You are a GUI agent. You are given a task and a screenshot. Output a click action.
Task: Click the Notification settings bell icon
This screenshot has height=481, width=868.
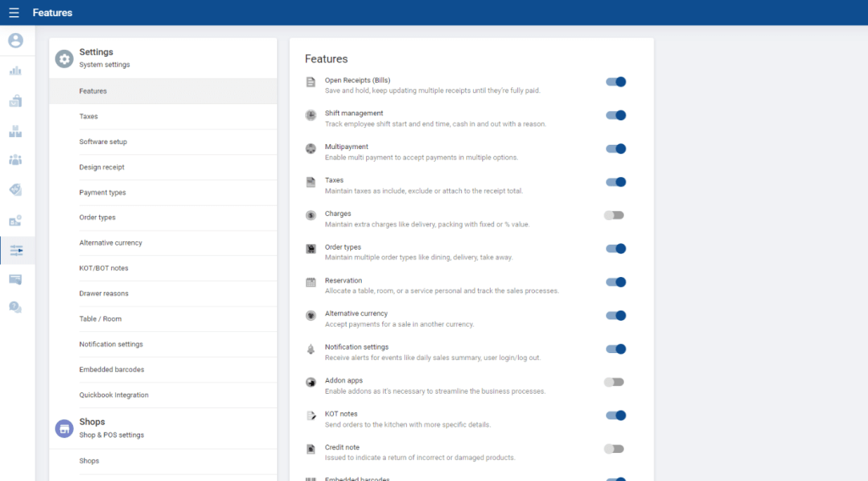pos(310,349)
